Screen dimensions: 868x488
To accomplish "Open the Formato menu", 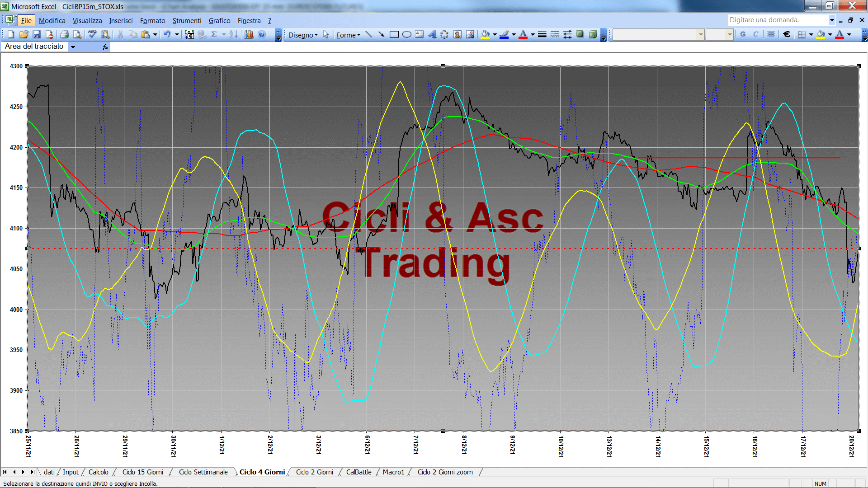I will [x=152, y=20].
